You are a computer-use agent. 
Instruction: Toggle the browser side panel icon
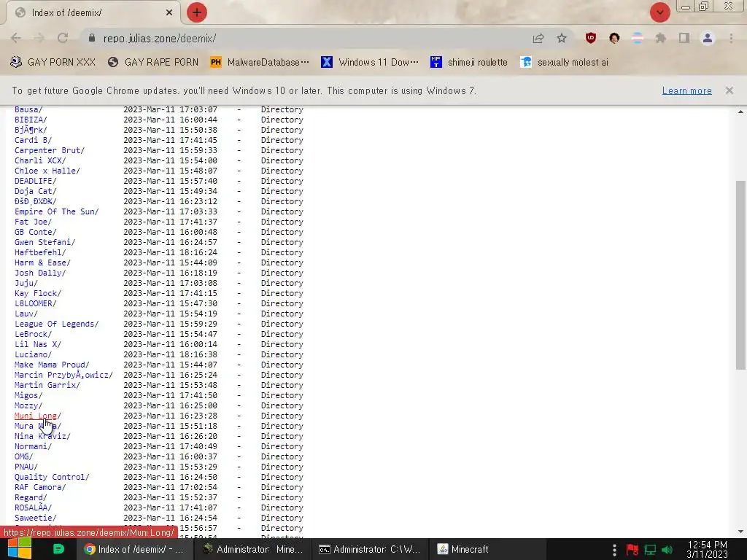tap(684, 38)
